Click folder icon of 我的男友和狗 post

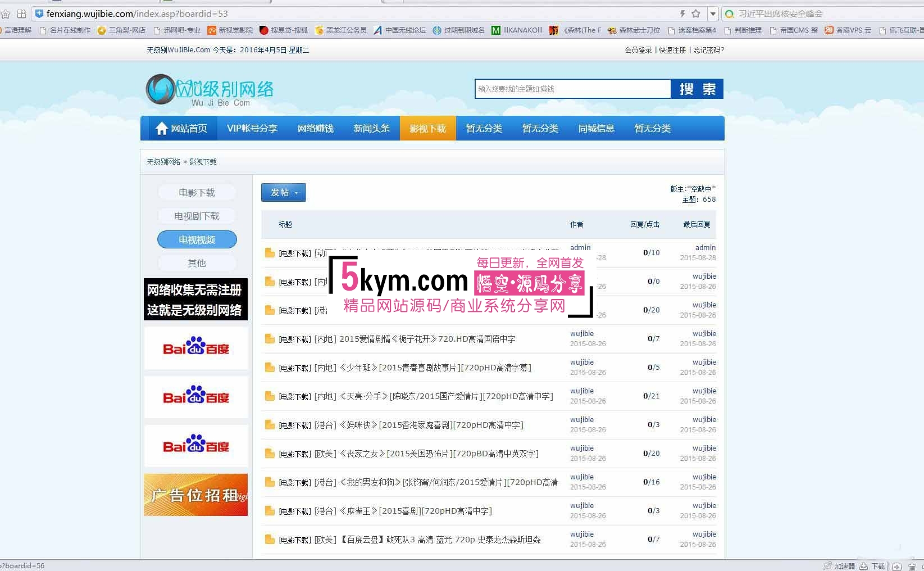(270, 482)
